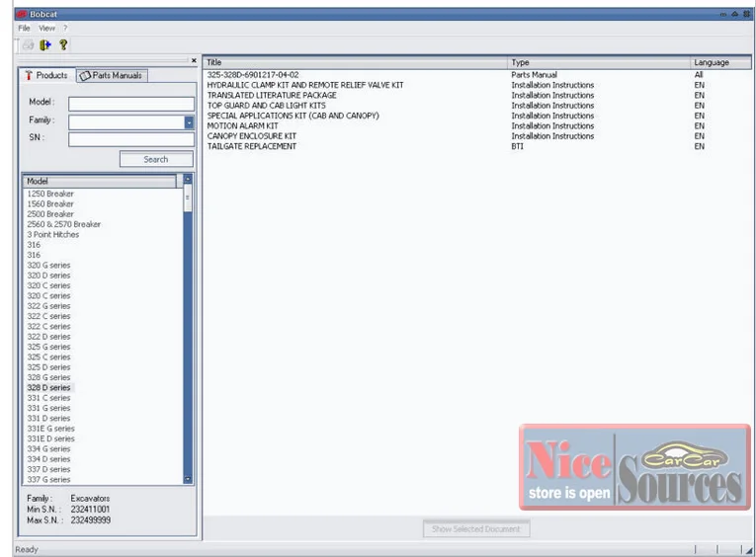Sort documents by Title column header

(356, 62)
